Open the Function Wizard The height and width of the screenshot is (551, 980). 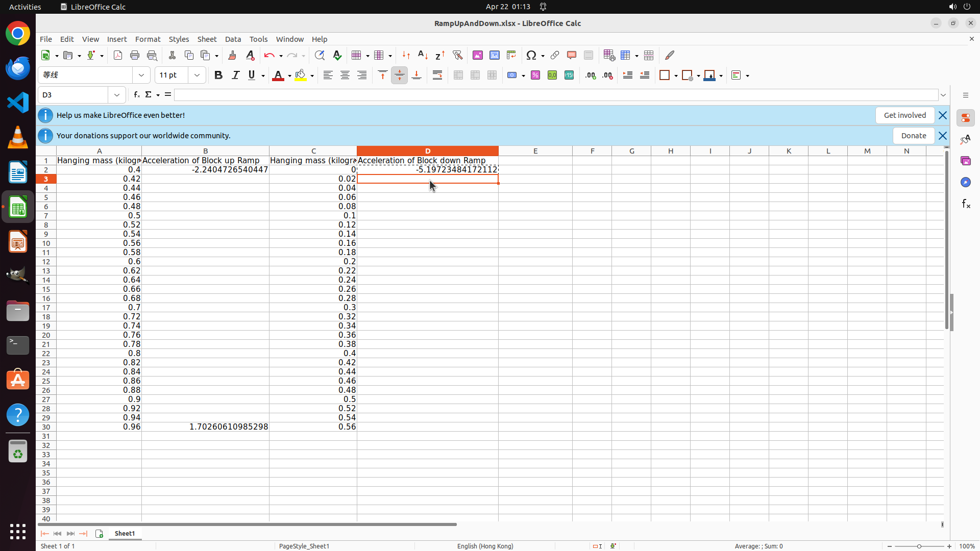(136, 95)
